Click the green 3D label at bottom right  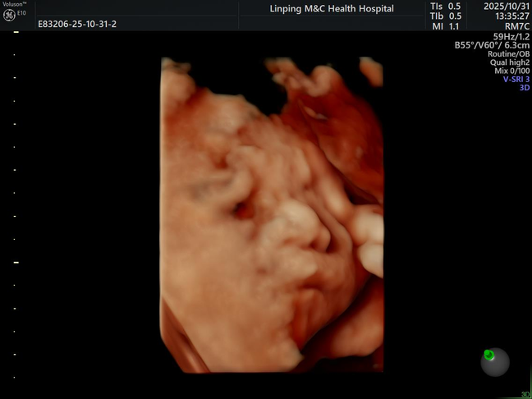(525, 394)
